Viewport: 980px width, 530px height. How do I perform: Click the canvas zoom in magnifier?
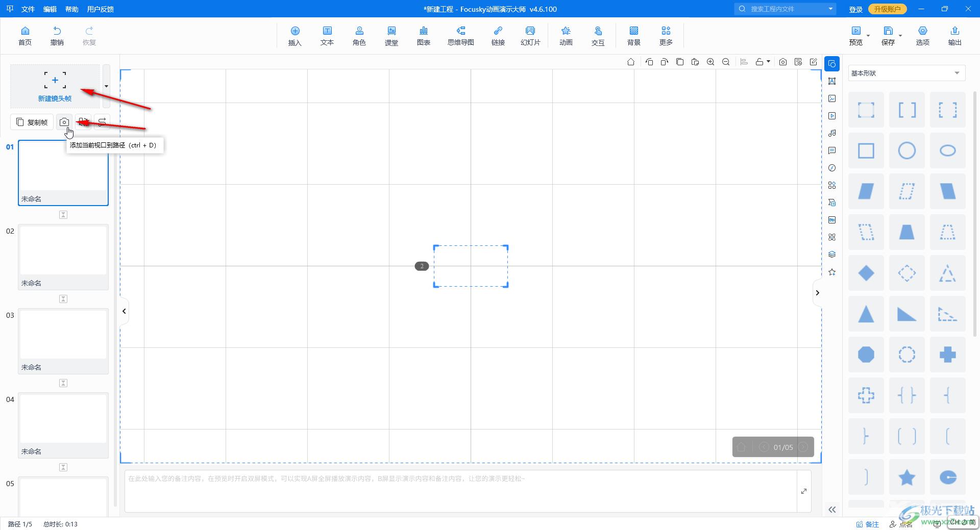(710, 62)
